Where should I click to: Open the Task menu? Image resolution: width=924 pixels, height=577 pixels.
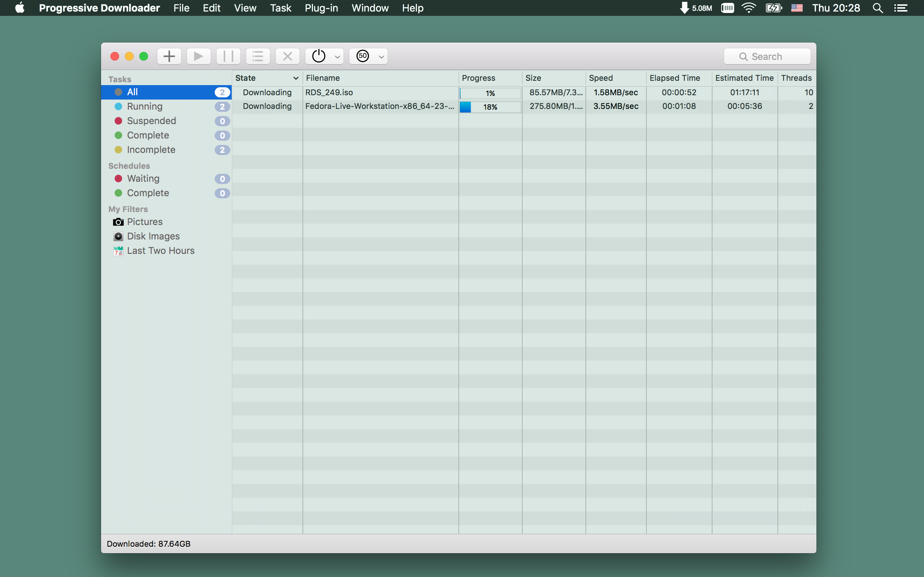280,8
